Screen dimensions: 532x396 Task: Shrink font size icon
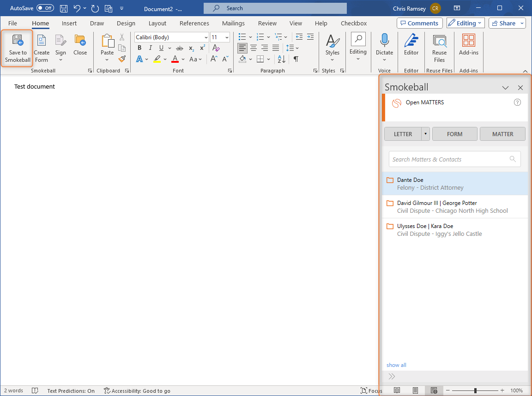point(225,59)
